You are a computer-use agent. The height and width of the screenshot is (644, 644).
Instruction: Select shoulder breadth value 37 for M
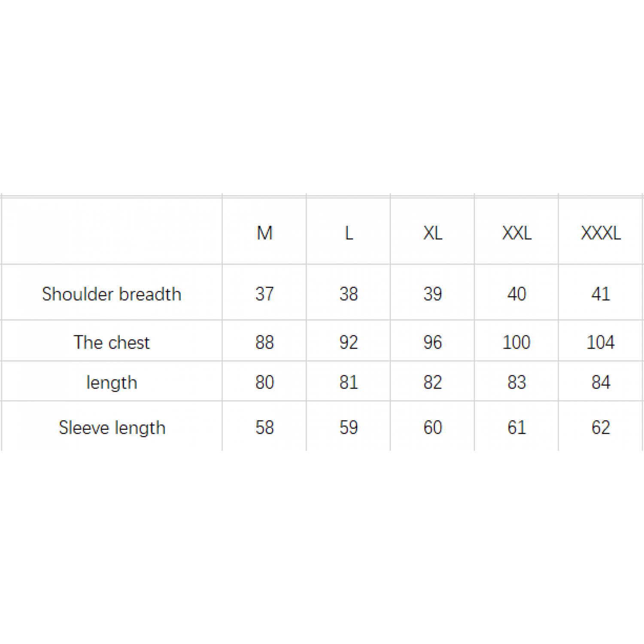pos(264,294)
